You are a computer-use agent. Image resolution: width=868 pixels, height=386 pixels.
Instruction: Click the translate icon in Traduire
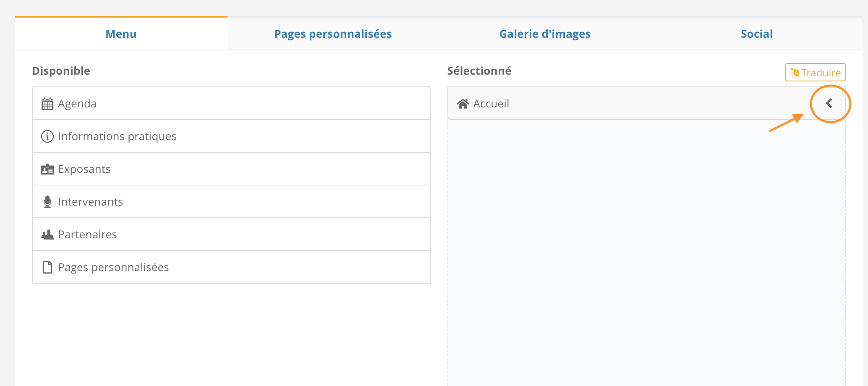tap(794, 73)
